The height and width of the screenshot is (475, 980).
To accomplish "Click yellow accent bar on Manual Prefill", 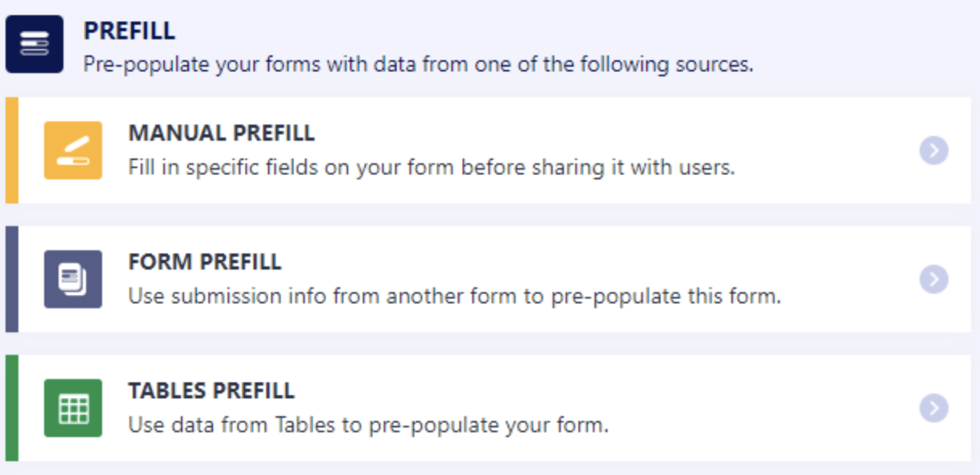I will tap(11, 150).
